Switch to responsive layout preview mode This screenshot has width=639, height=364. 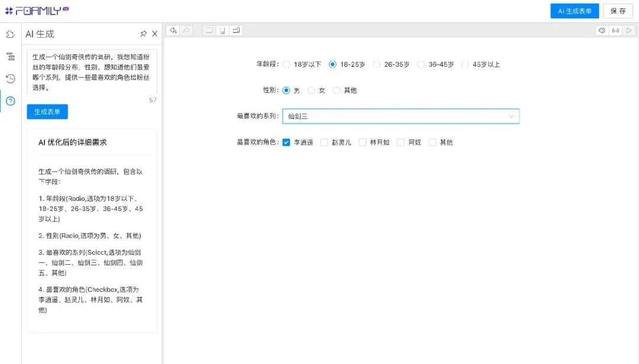coord(236,31)
